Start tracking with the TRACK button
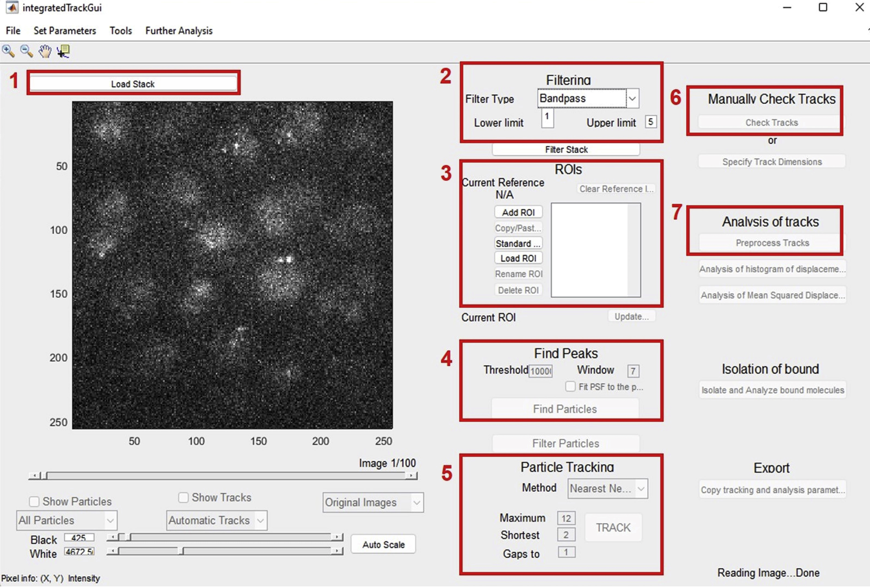The image size is (870, 588). pyautogui.click(x=613, y=527)
